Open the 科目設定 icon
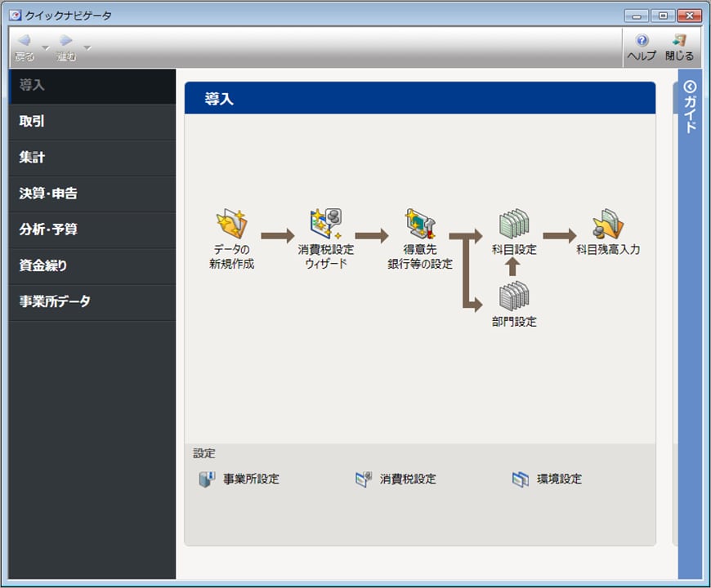Screen dimensions: 711x588 point(514,222)
